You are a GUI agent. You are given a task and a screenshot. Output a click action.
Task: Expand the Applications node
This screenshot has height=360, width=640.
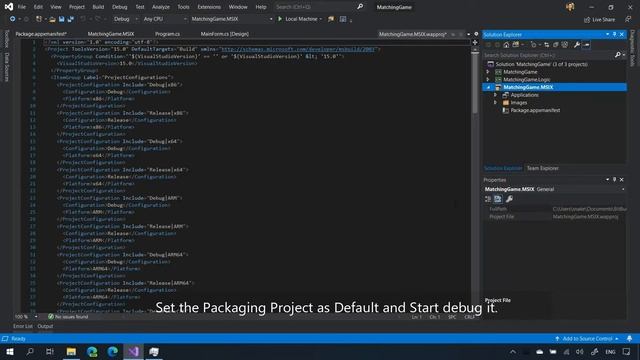point(496,95)
